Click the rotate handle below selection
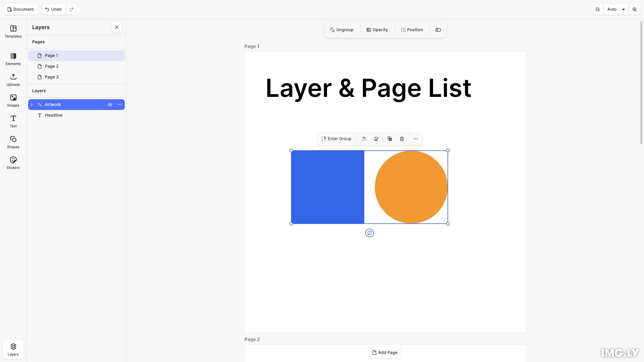This screenshot has width=644, height=362. pyautogui.click(x=370, y=233)
